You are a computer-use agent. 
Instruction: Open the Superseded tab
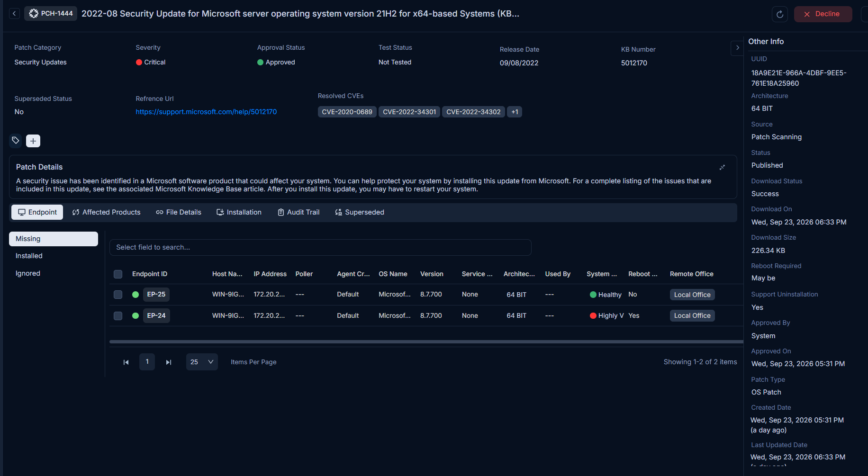(360, 212)
